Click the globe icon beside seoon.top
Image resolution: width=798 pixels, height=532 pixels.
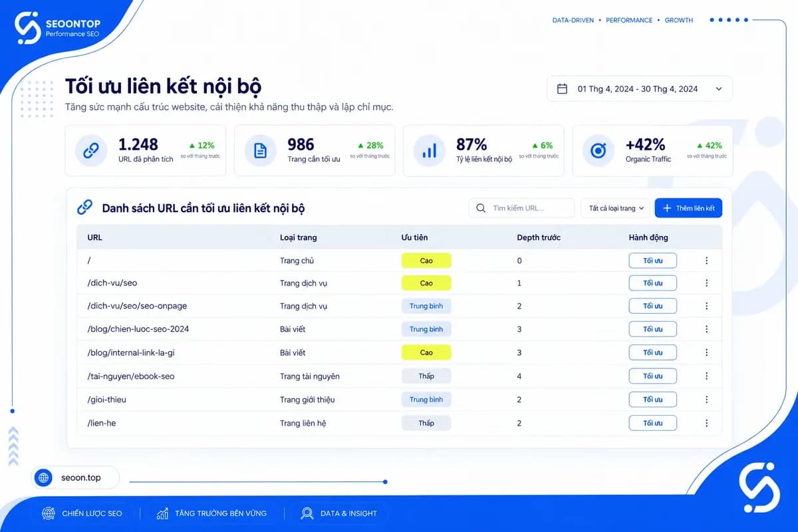pyautogui.click(x=44, y=478)
